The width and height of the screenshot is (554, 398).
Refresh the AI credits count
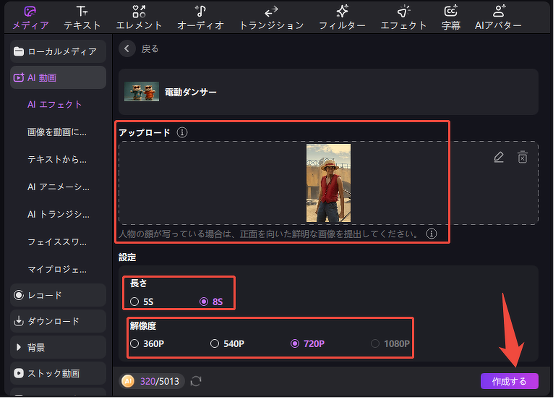pyautogui.click(x=196, y=381)
